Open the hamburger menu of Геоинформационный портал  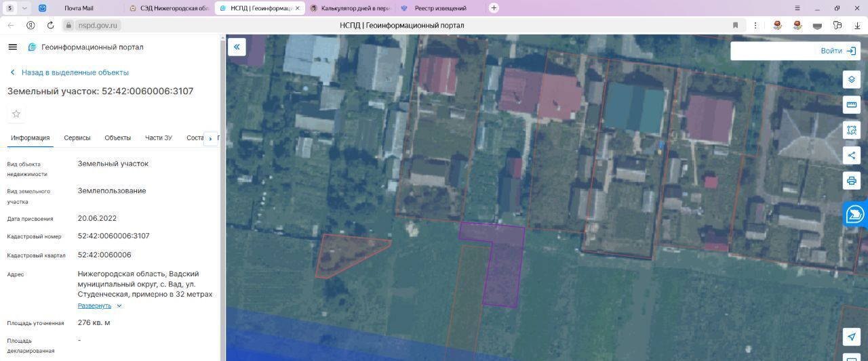click(12, 47)
